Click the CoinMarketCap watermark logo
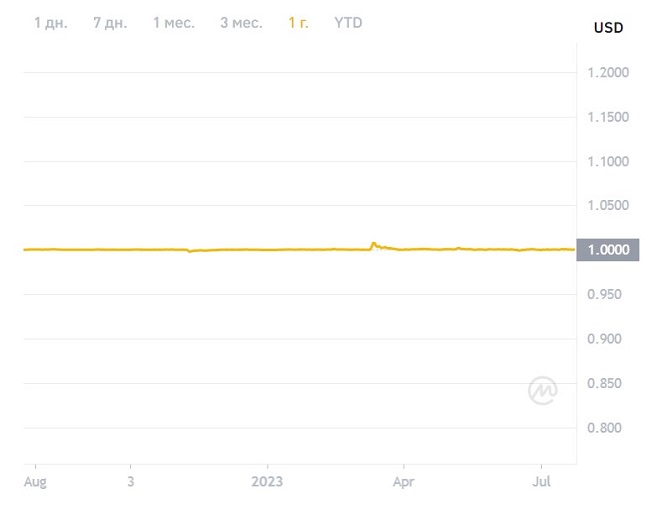The image size is (657, 515). tap(543, 391)
